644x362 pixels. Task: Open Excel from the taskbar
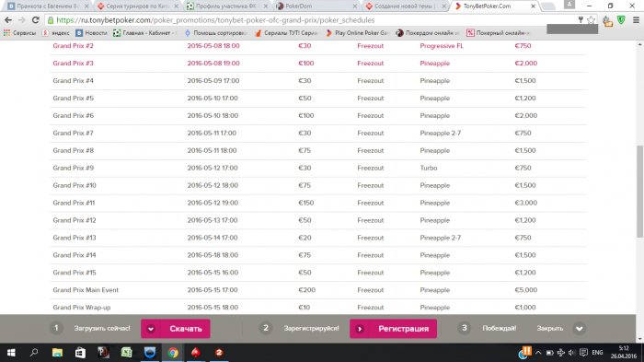[x=127, y=353]
